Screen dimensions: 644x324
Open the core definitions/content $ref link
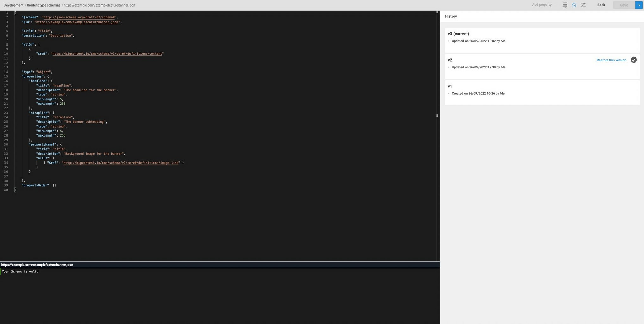[x=107, y=54]
